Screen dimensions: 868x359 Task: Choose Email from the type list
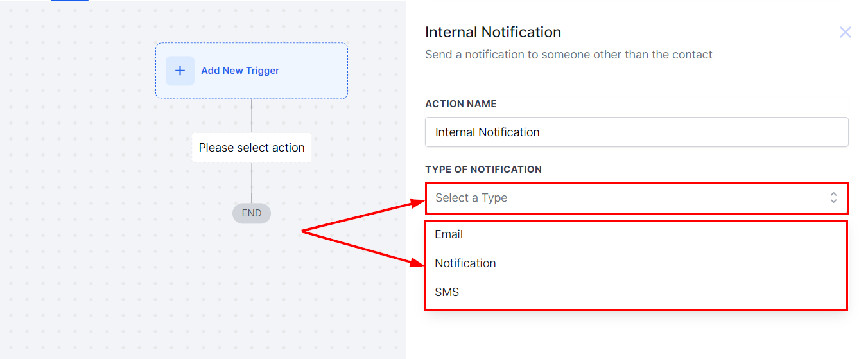(x=449, y=234)
